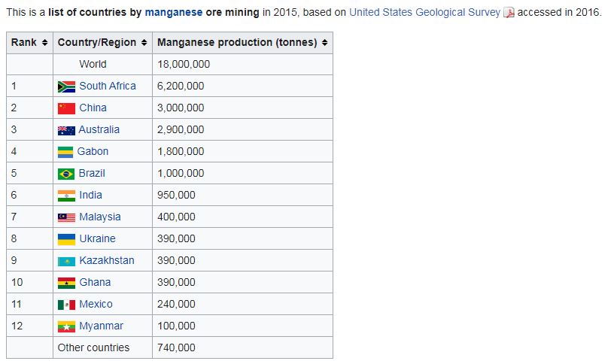Select the World production value cell
Viewport: 614px width, 364px height.
242,64
